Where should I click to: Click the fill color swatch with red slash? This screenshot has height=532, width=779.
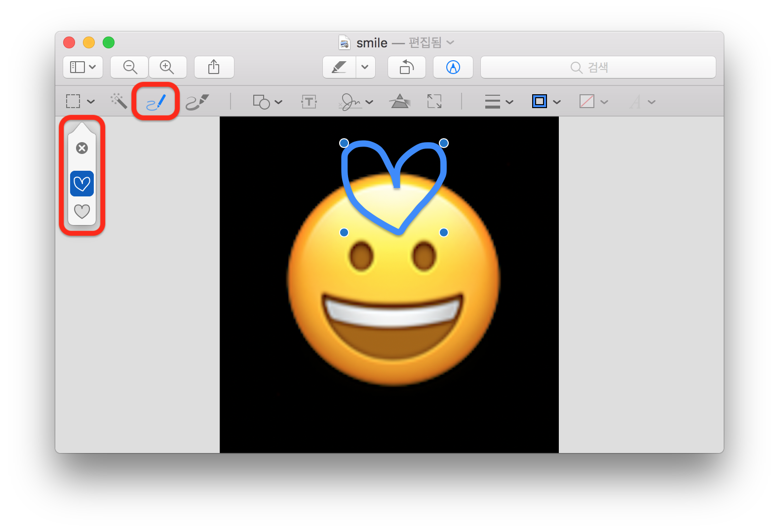pos(586,101)
